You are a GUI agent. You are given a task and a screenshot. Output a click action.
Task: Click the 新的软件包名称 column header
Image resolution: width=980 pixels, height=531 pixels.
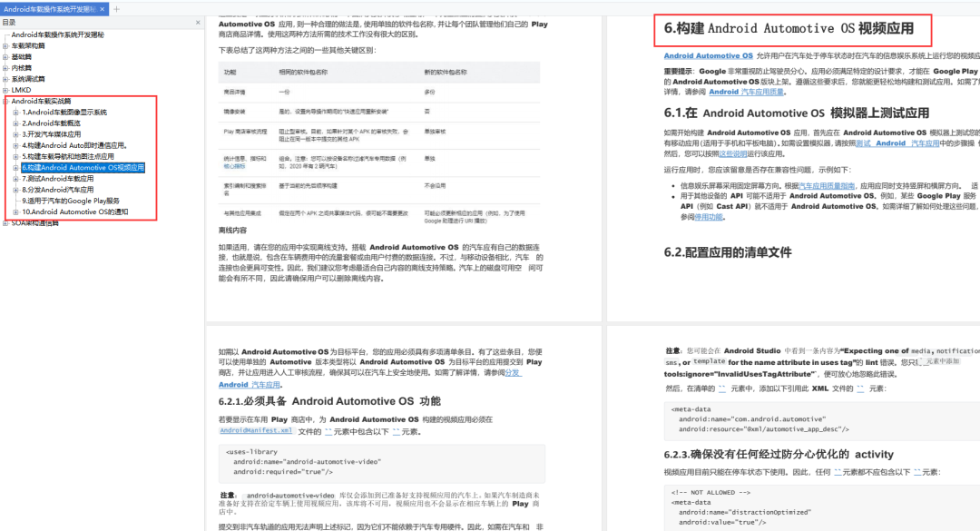click(x=446, y=73)
